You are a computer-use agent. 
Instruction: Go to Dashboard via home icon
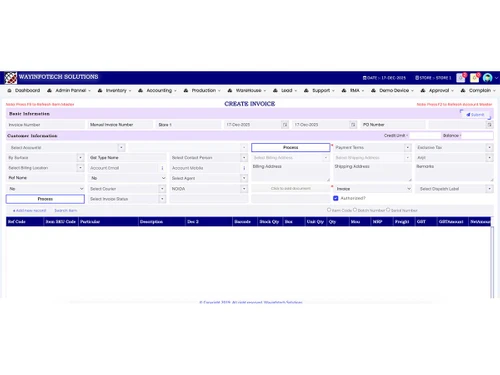point(9,90)
